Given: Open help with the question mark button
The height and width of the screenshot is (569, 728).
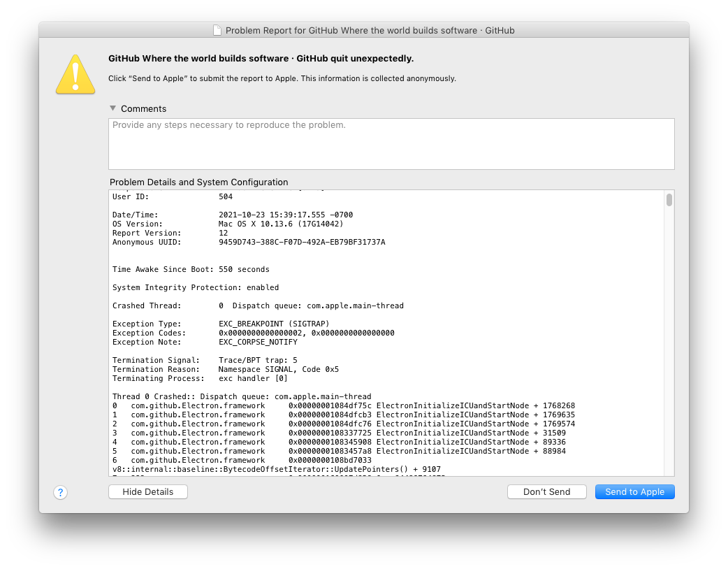Looking at the screenshot, I should click(60, 492).
